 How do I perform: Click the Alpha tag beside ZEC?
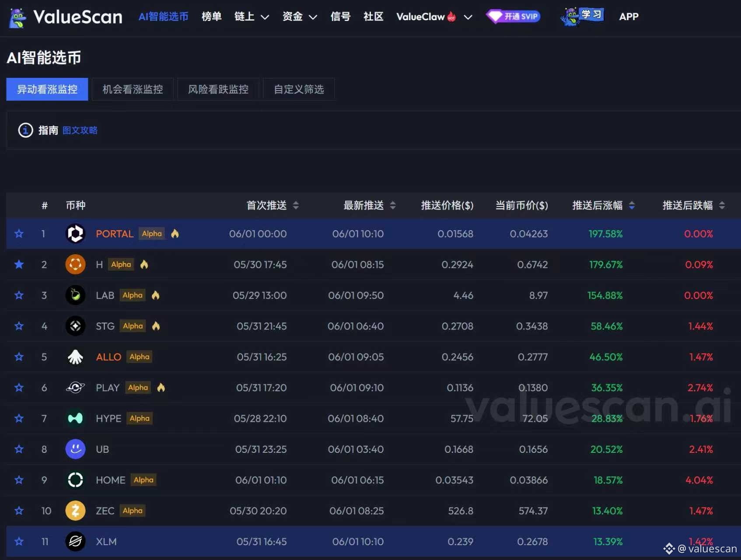[133, 511]
